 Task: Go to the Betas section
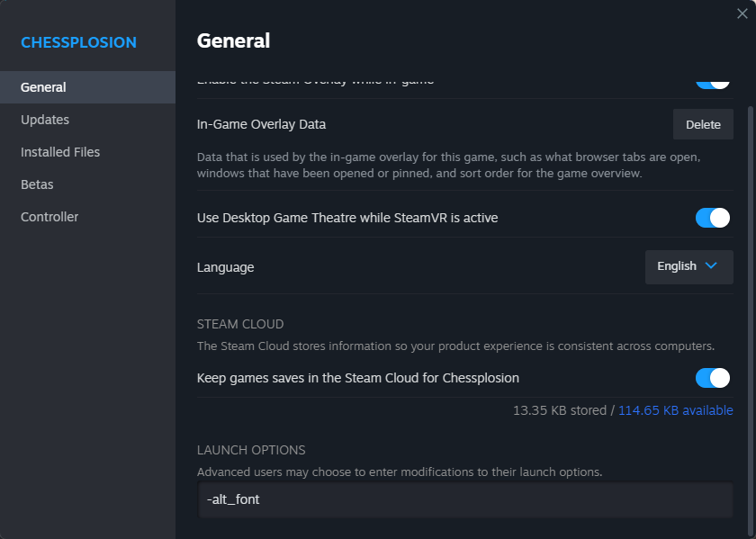tap(88, 184)
